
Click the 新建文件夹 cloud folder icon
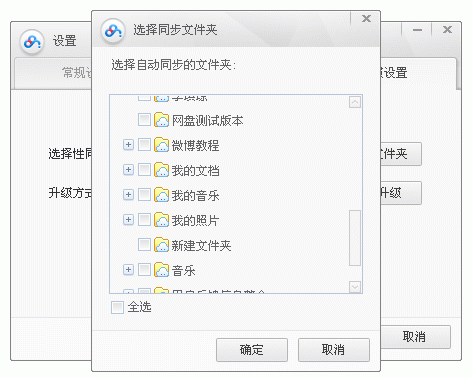point(162,245)
